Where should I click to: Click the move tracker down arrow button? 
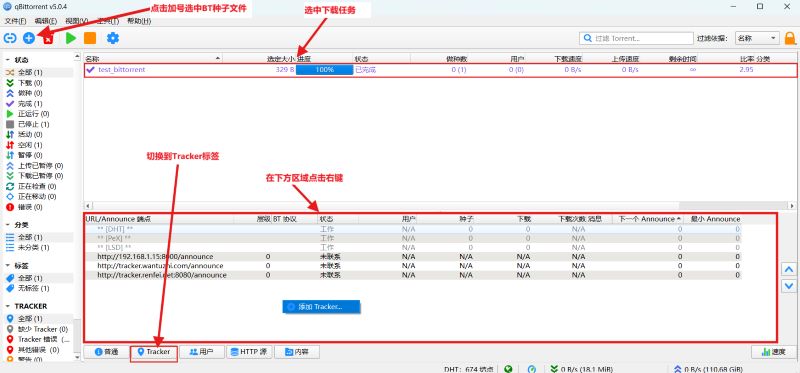[789, 286]
